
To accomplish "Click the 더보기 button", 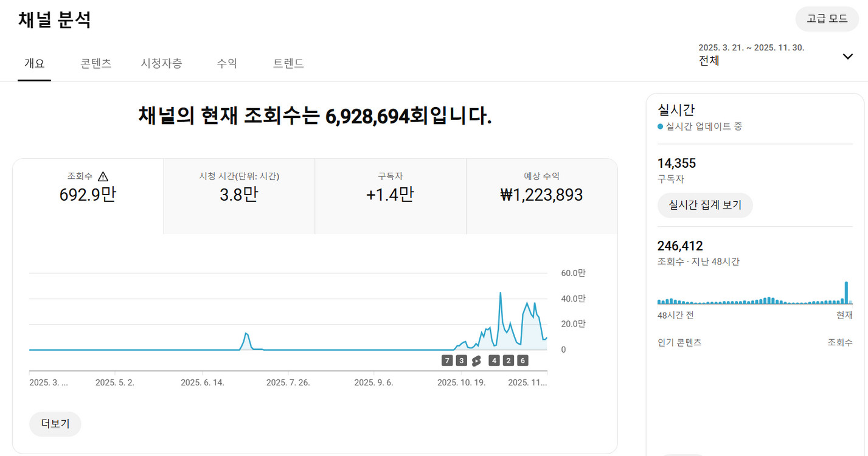I will coord(55,424).
